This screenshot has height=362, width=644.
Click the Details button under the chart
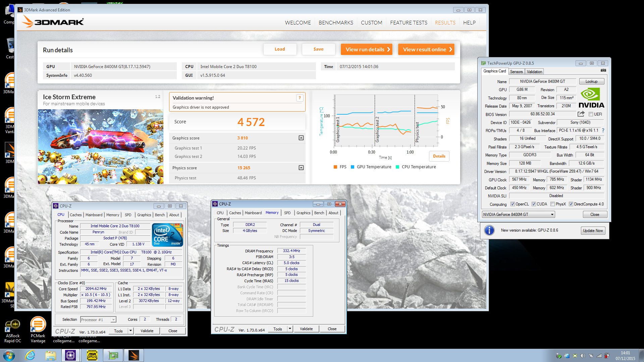[x=439, y=156]
